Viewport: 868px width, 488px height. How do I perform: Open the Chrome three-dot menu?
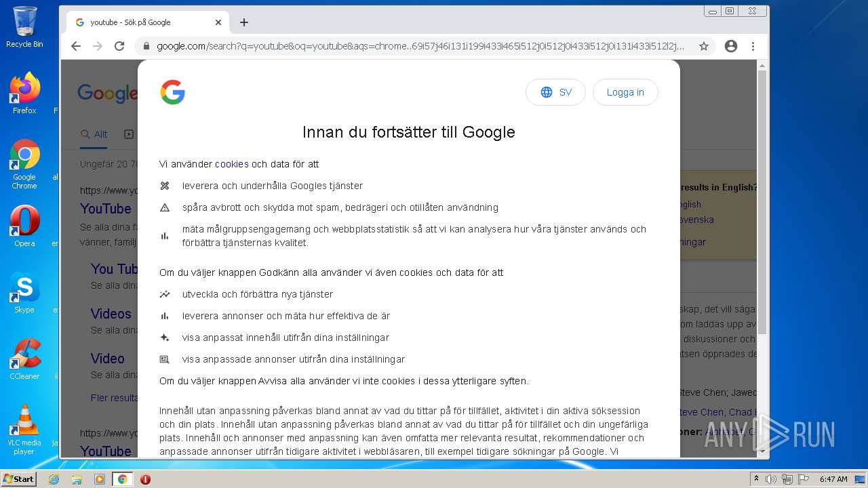click(753, 46)
